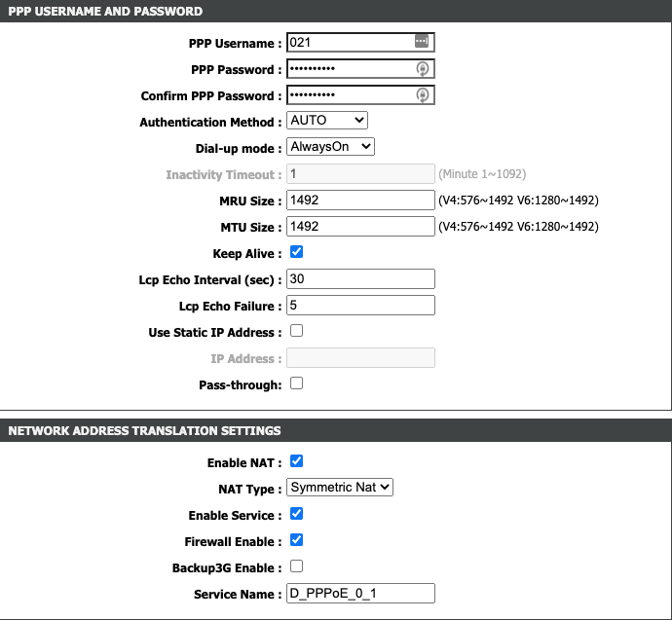Open the NAT Type dropdown

coord(340,488)
